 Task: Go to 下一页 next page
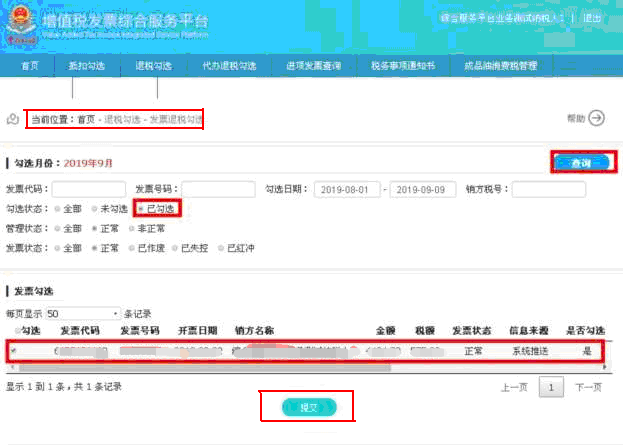click(588, 387)
